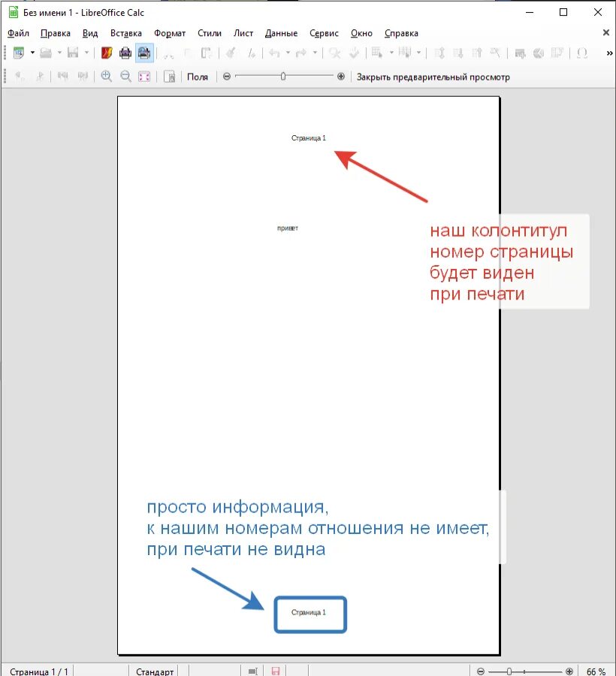616x676 pixels.
Task: Open the Формат menu
Action: pos(170,33)
